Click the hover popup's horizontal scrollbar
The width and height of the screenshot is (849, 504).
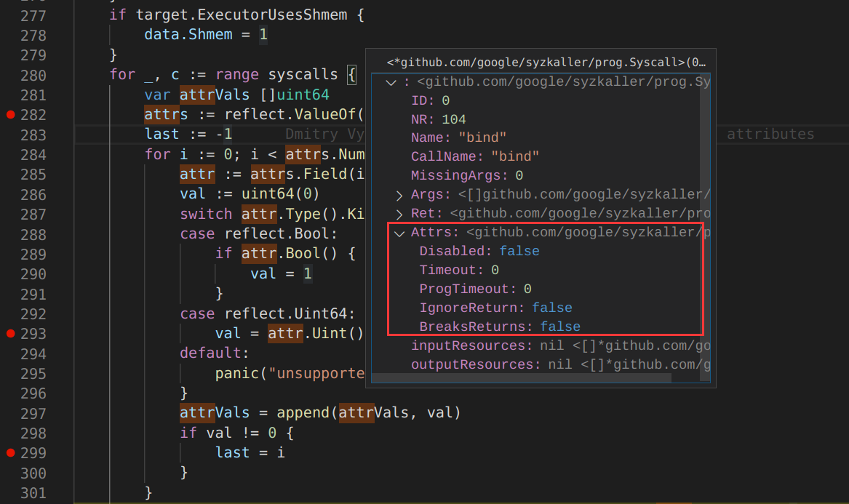click(x=522, y=377)
